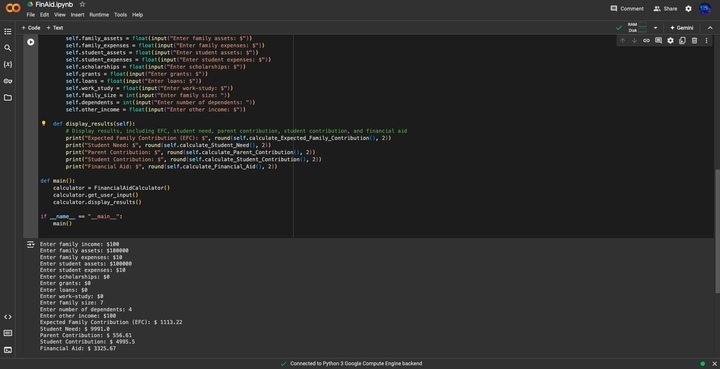
Task: Click the Enter number of dependents: 4 output
Action: (x=85, y=309)
